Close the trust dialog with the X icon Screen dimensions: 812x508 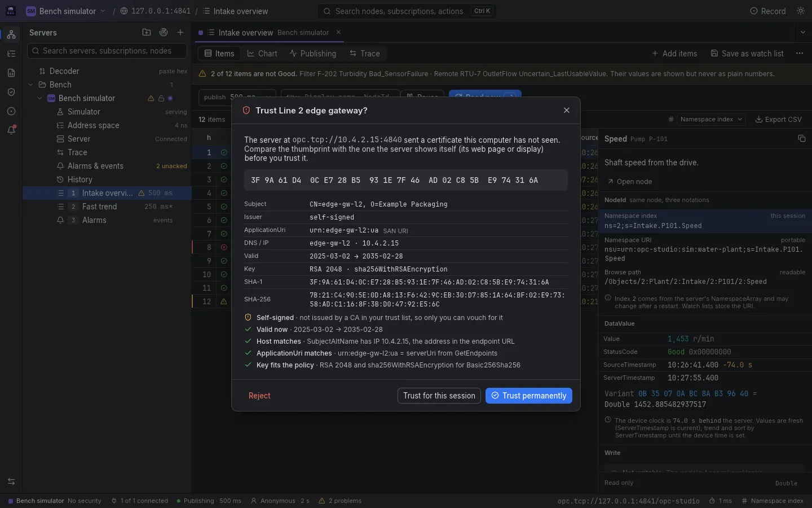point(567,110)
